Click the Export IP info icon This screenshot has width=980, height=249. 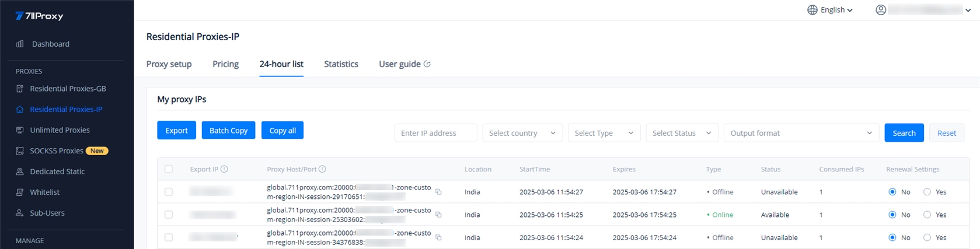tap(224, 169)
